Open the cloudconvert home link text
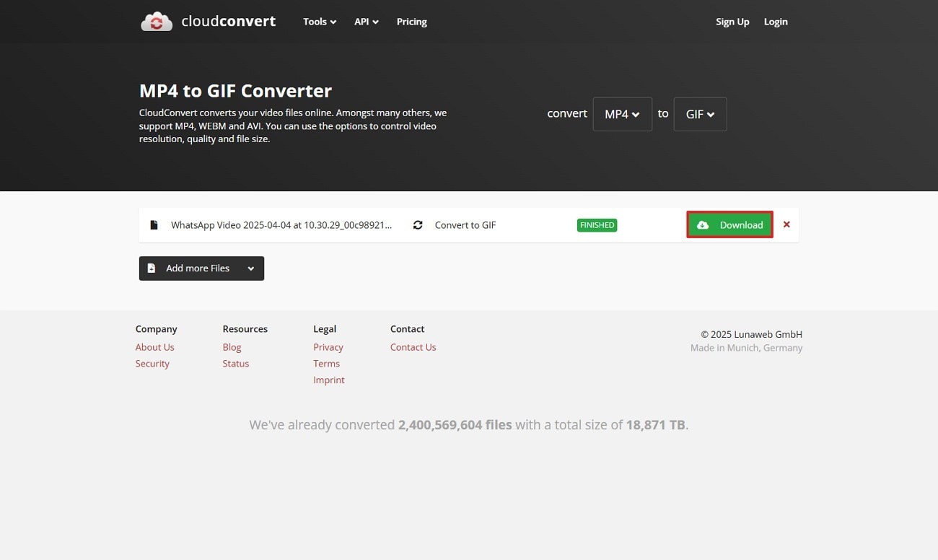 pos(229,21)
